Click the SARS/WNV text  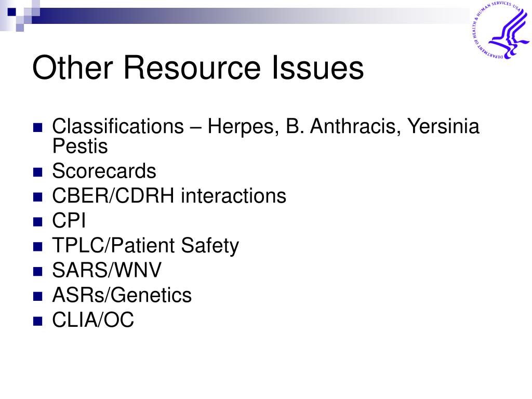pos(107,270)
